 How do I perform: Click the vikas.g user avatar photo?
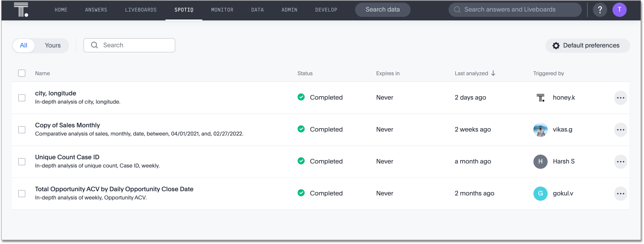click(540, 130)
